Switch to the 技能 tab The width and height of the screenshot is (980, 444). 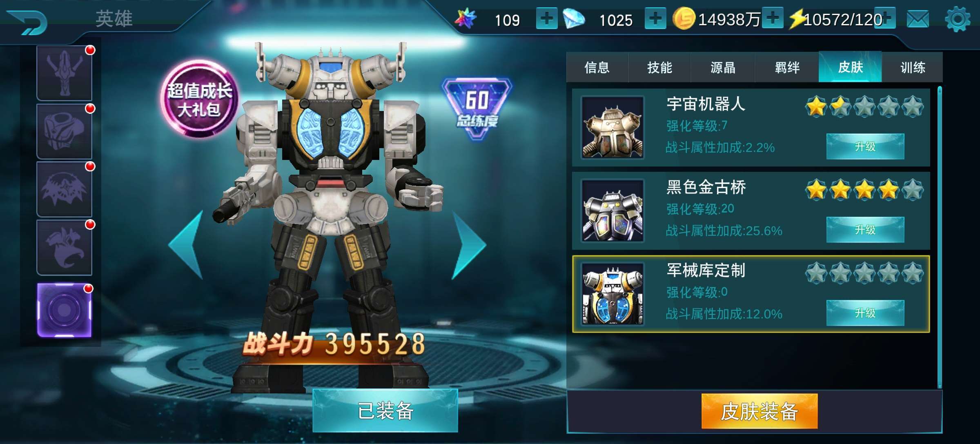pos(659,67)
